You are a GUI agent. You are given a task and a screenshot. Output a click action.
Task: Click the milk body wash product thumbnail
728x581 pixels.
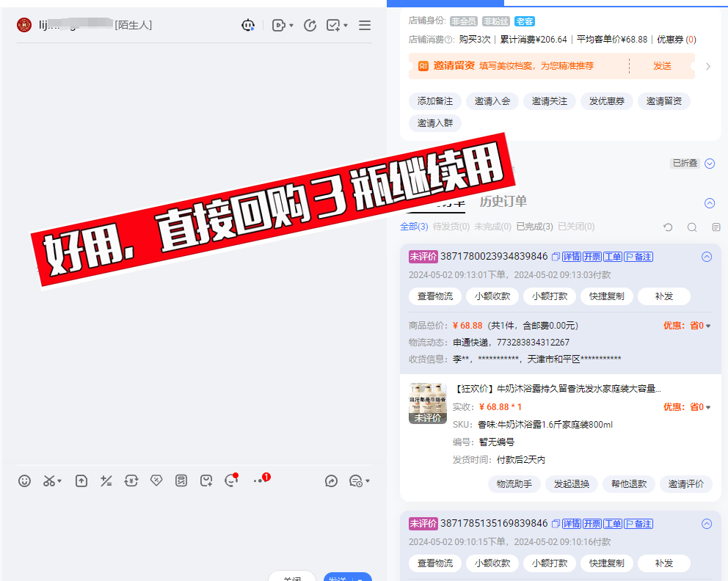[x=428, y=403]
